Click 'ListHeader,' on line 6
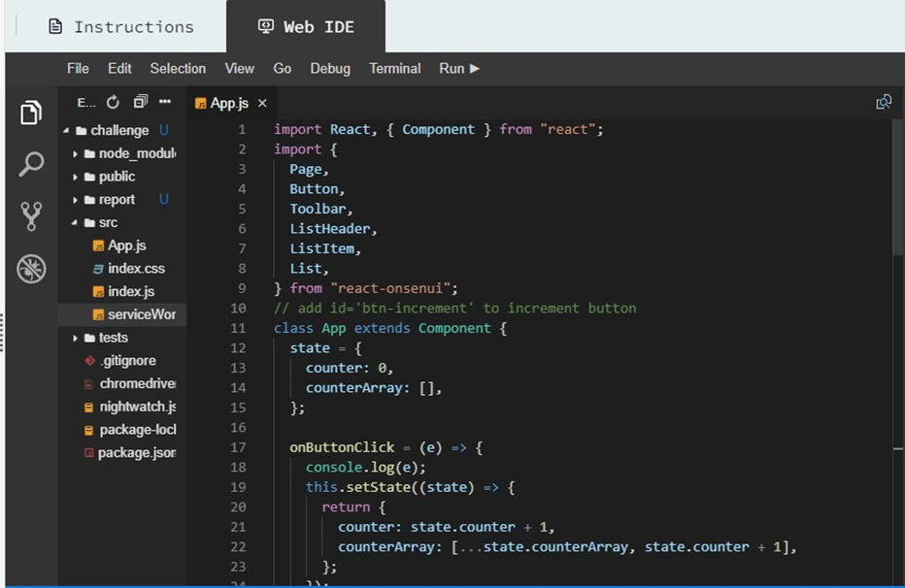 tap(333, 229)
